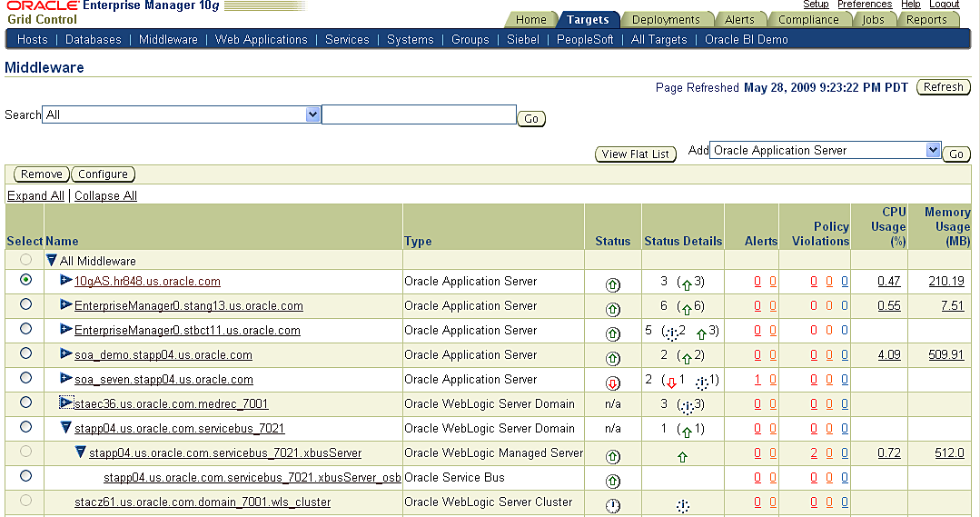Switch to the Alerts tab
The image size is (980, 517).
[x=739, y=19]
